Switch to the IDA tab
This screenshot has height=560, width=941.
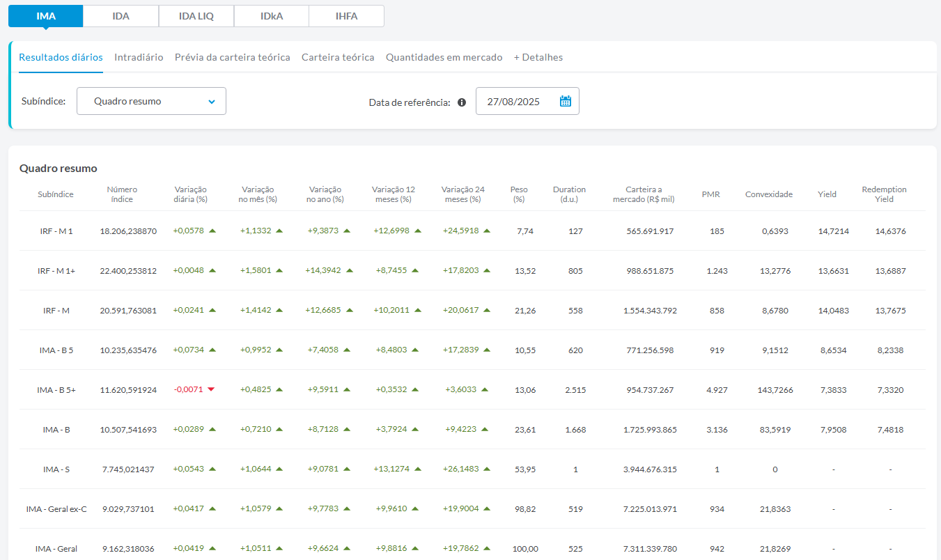pos(120,16)
